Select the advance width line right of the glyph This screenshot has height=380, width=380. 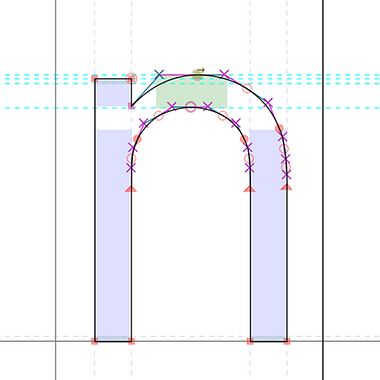(323, 190)
